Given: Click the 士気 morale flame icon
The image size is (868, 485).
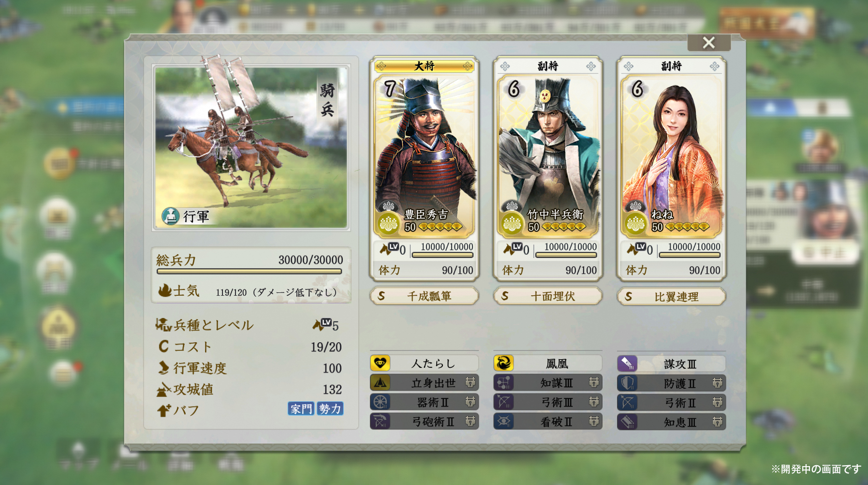Looking at the screenshot, I should click(x=164, y=290).
